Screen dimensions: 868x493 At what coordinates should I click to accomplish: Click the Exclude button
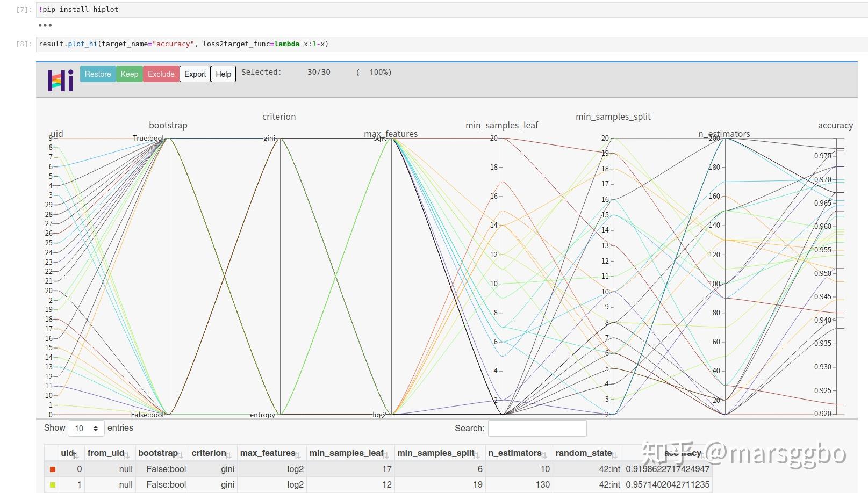[161, 74]
